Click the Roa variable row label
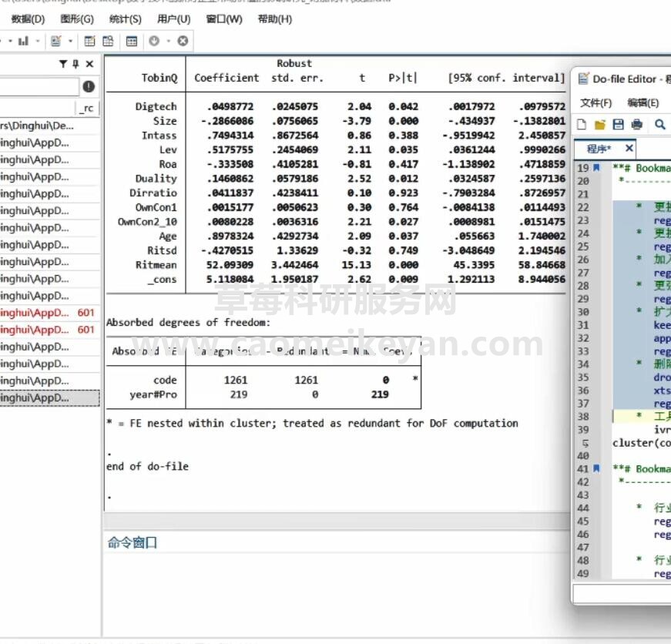Viewport: 671px width, 644px height. (168, 164)
